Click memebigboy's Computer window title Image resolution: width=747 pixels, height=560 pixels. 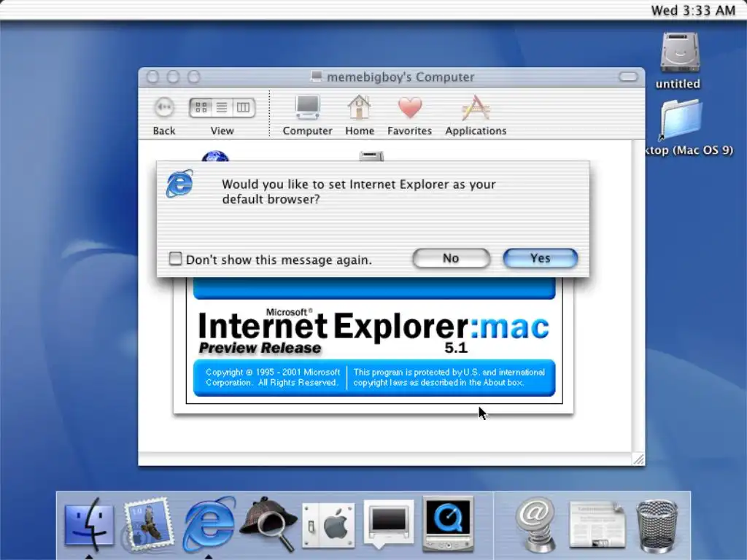click(400, 77)
